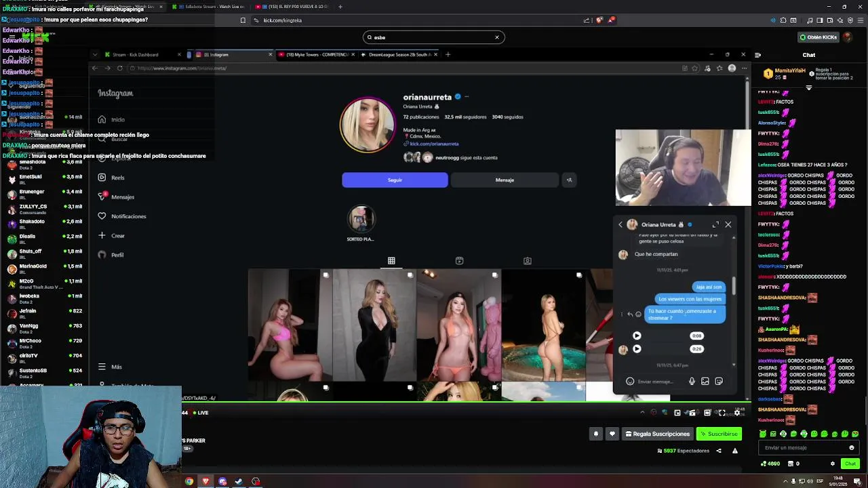Image resolution: width=868 pixels, height=488 pixels.
Task: Play the 0:08 voice message
Action: click(637, 335)
